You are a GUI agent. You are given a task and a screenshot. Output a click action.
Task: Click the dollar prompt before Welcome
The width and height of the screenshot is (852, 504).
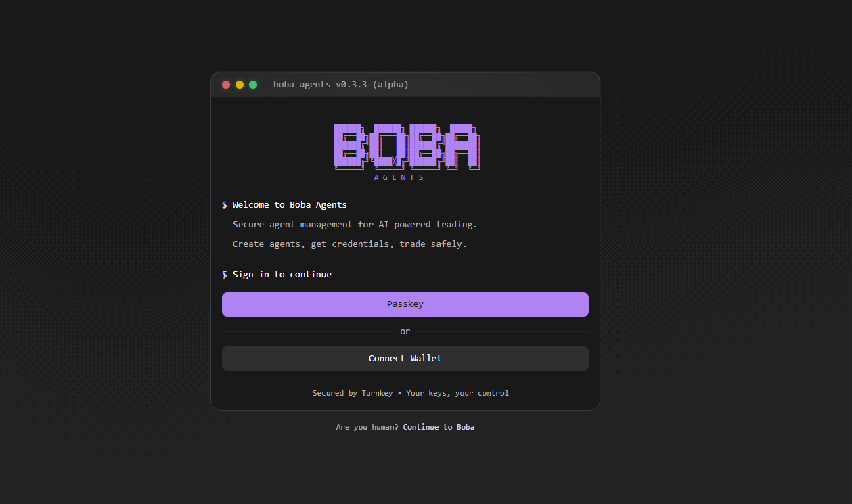225,205
